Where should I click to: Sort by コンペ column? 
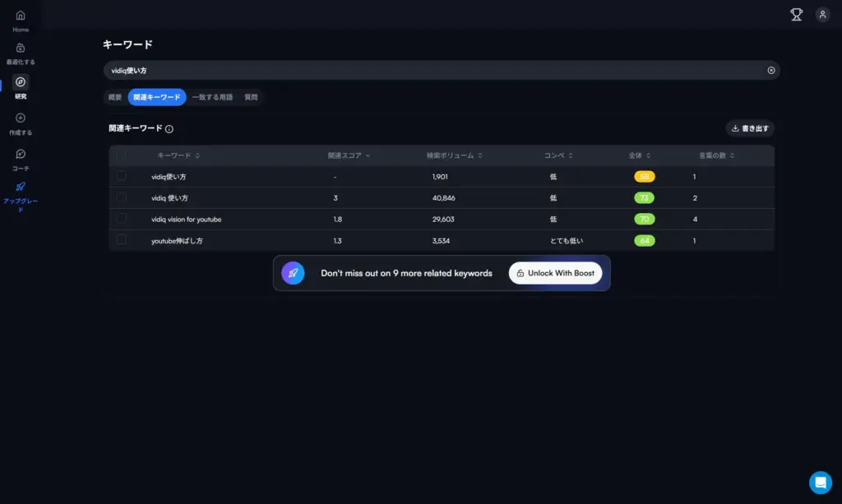558,155
